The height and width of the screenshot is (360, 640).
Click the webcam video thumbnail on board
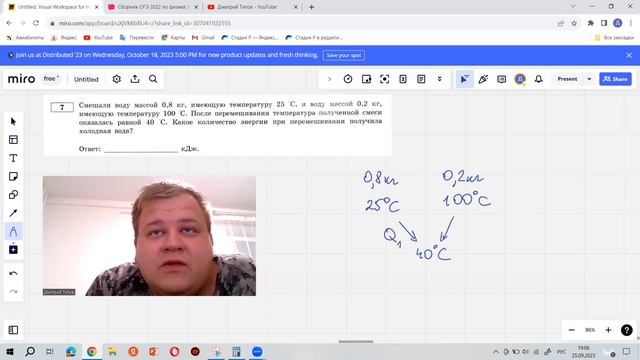coord(149,236)
